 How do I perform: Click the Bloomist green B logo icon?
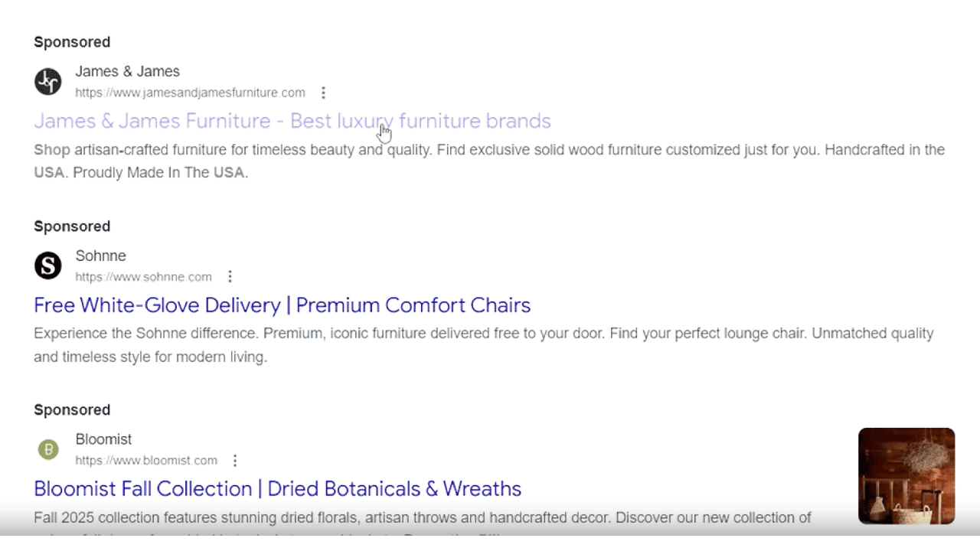(47, 449)
